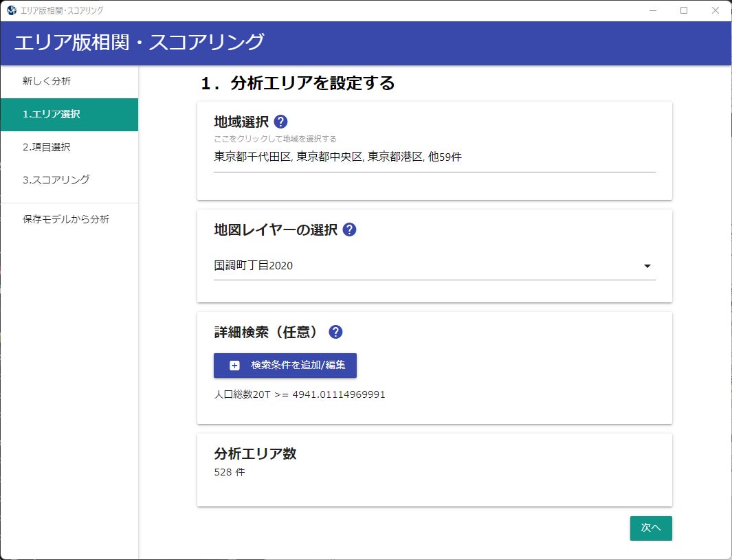Click help icon next to 詳細検索（任意）

click(x=335, y=332)
